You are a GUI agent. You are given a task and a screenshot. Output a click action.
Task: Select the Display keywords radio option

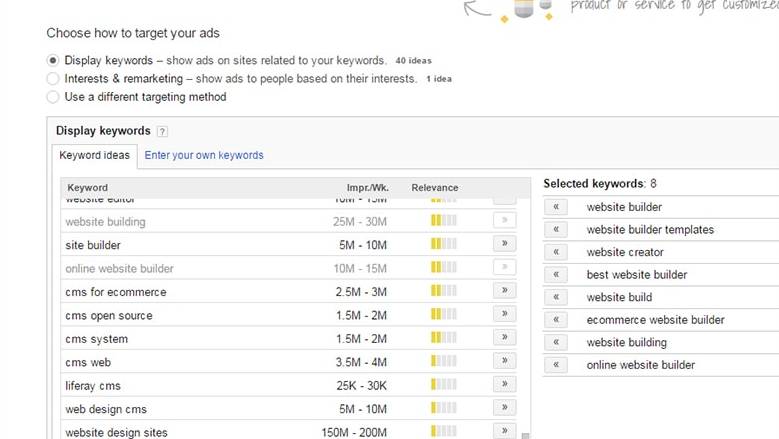53,61
